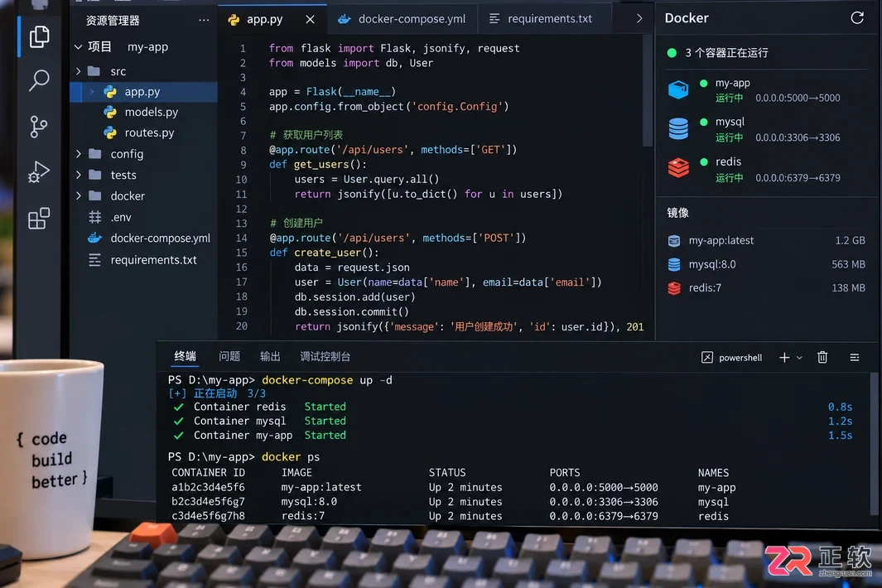Collapse the 项目 my-app project tree
The image size is (882, 588).
point(78,46)
